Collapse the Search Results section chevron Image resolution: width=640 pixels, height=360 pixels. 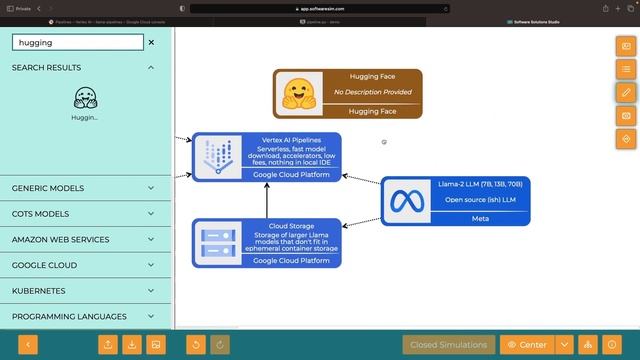tap(151, 67)
